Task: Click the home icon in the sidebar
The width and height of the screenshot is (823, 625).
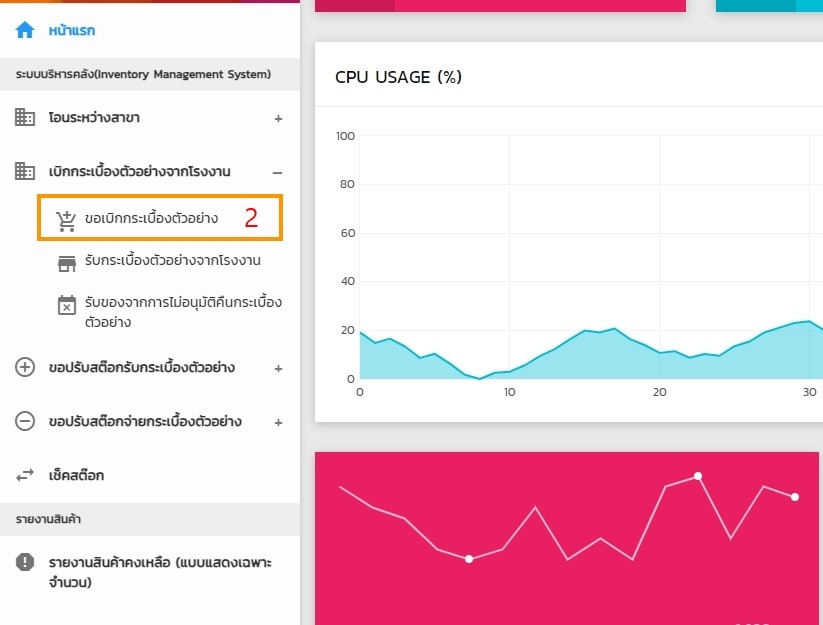Action: [25, 30]
